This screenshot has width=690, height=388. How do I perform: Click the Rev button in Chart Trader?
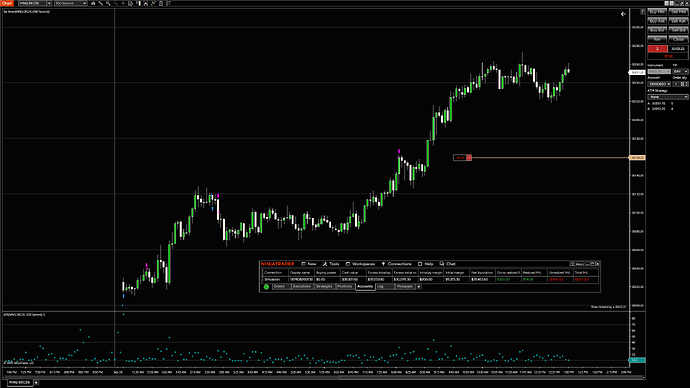(x=657, y=40)
